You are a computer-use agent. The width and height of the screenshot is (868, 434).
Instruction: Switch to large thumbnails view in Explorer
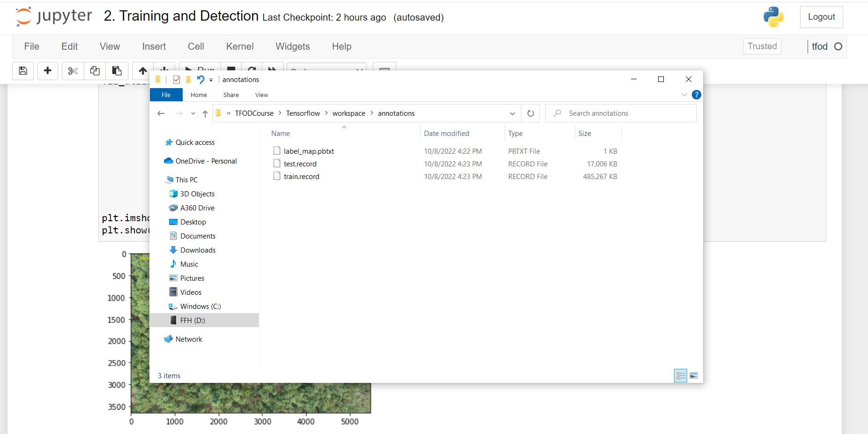pos(694,375)
